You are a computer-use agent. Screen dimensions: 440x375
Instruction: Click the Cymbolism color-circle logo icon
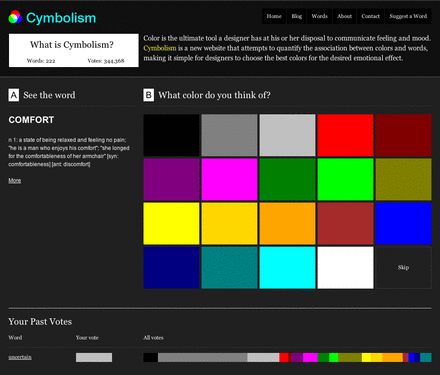pos(15,17)
